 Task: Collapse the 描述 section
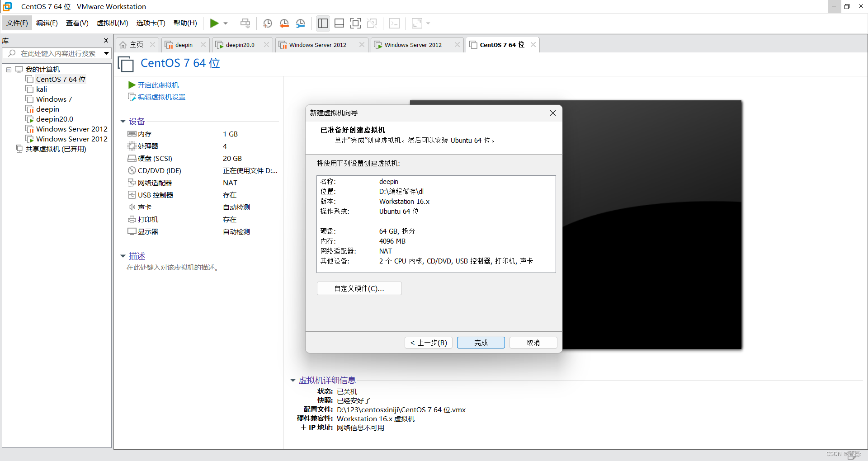[x=123, y=256]
